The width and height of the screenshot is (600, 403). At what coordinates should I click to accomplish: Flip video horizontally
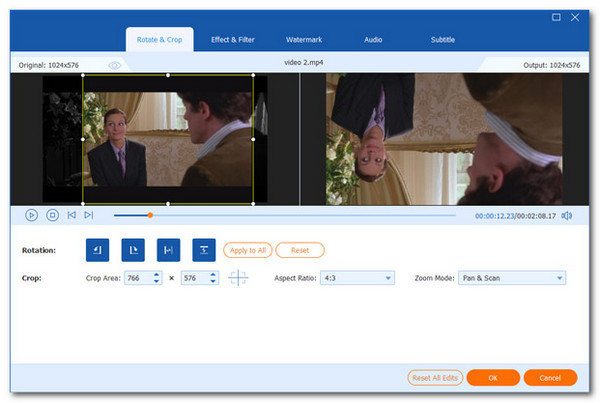(x=168, y=250)
